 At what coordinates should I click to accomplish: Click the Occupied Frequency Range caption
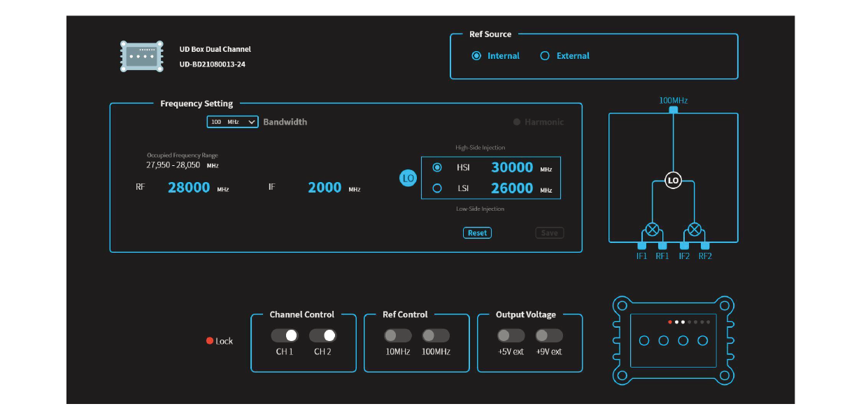coord(182,155)
